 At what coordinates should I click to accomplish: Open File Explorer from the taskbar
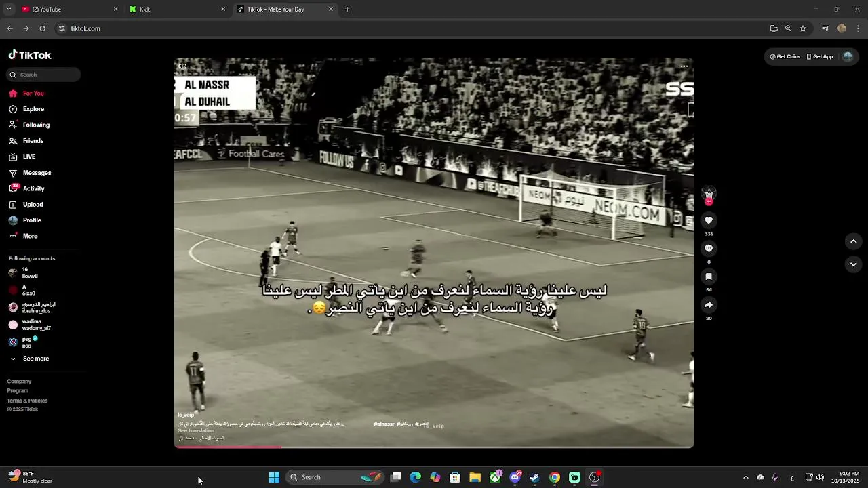click(475, 477)
